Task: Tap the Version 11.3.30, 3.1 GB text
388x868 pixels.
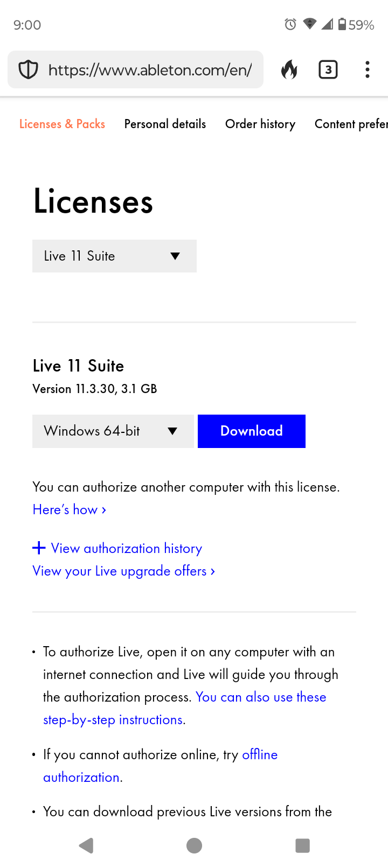Action: tap(95, 389)
